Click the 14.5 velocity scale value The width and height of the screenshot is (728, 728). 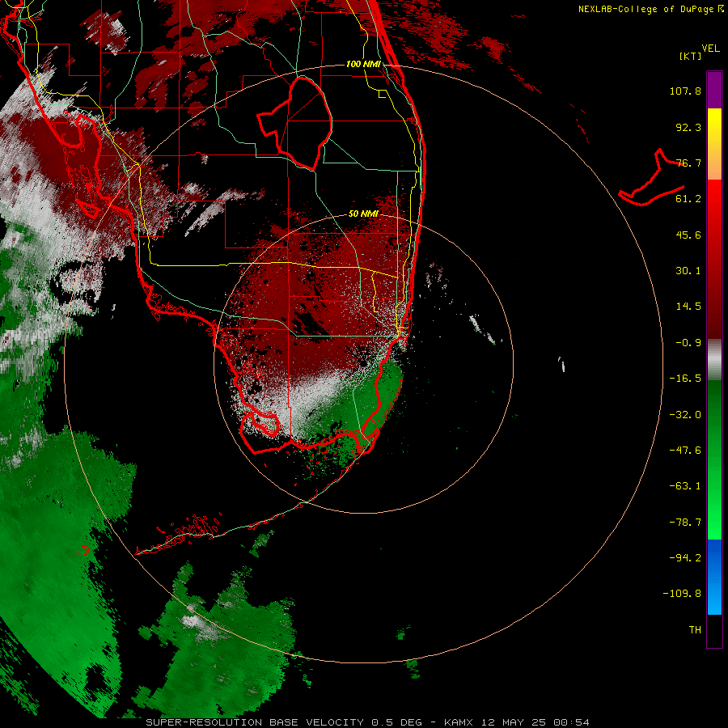point(688,307)
